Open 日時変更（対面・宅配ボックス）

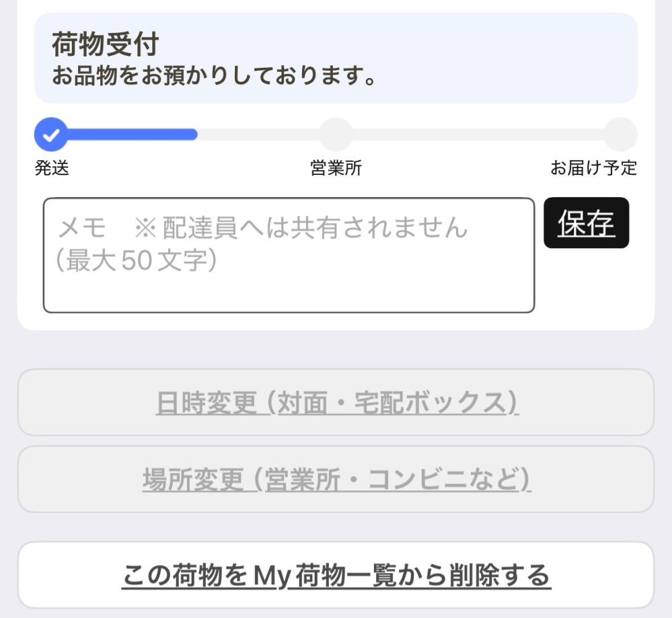336,402
